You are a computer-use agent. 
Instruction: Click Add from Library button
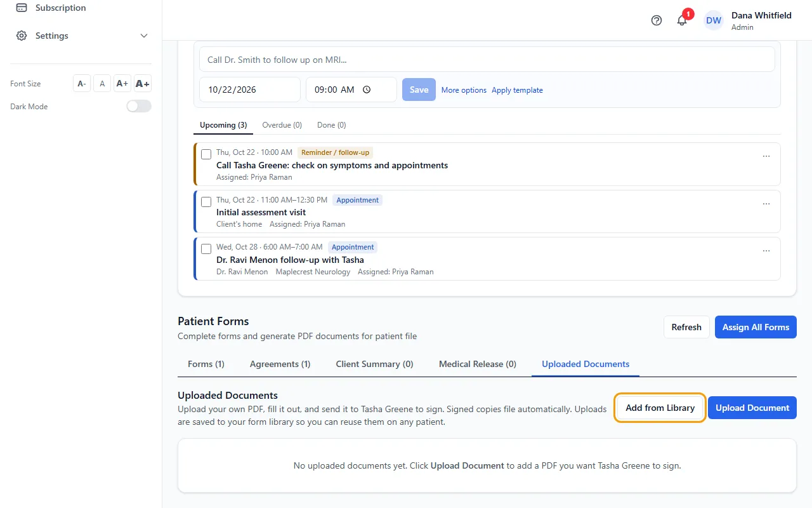point(660,408)
